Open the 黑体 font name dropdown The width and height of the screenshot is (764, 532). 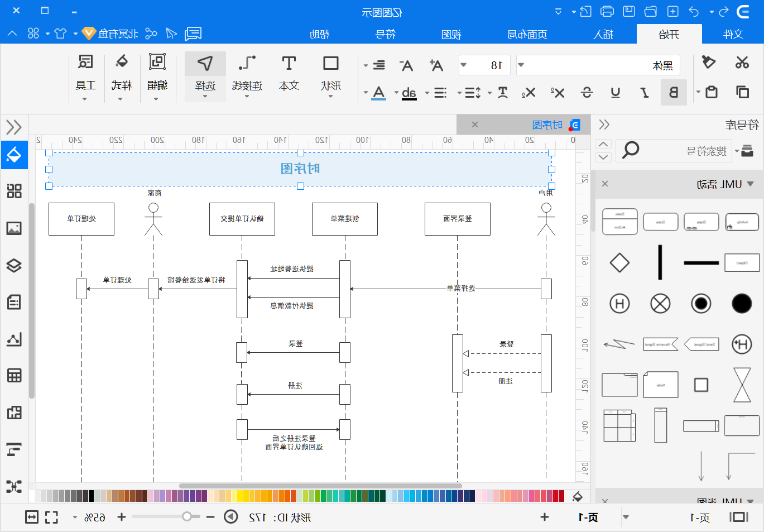[521, 65]
